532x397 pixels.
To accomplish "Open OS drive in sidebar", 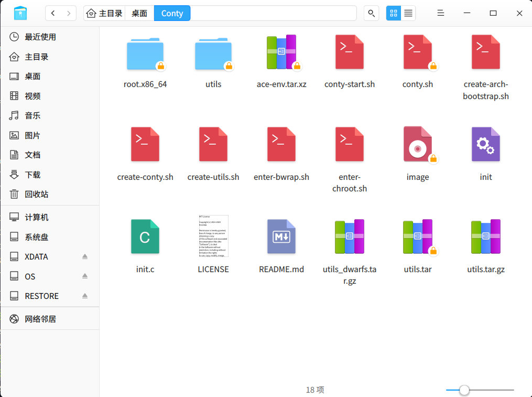I will (50, 276).
